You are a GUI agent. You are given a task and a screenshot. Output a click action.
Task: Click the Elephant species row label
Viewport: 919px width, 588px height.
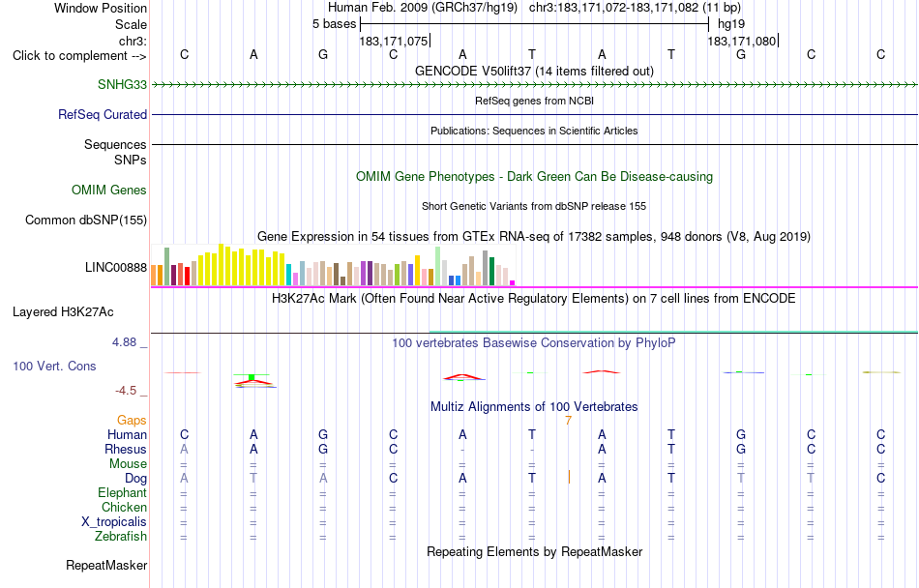pos(122,492)
